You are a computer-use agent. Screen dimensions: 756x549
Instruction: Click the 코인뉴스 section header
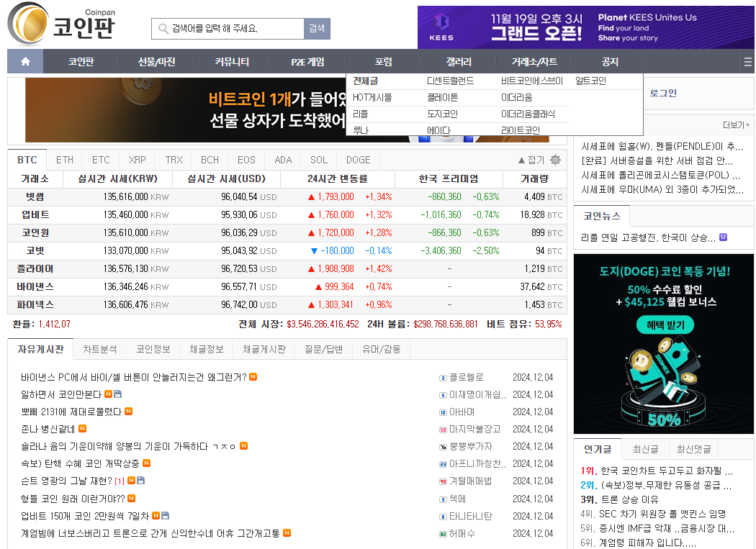[602, 215]
